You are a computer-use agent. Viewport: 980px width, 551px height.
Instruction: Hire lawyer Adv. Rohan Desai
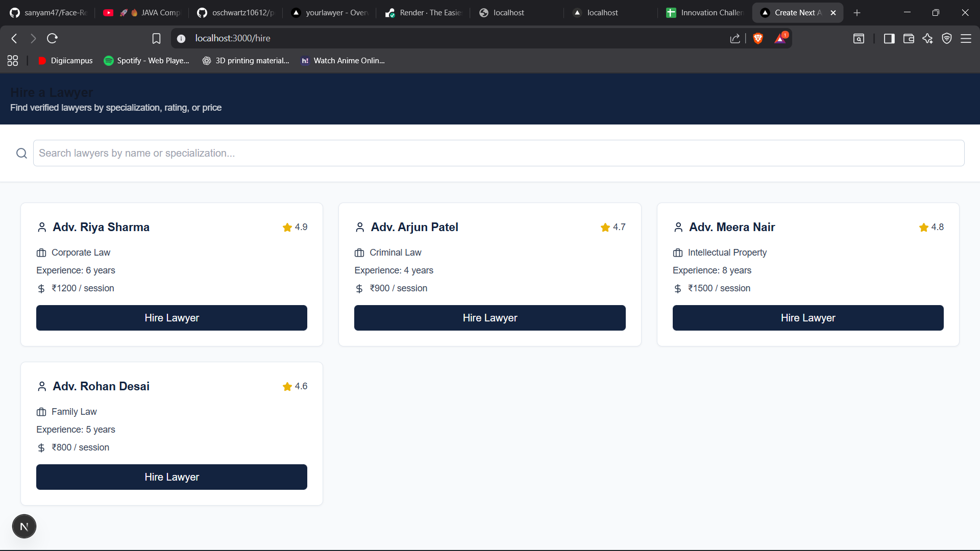click(171, 477)
